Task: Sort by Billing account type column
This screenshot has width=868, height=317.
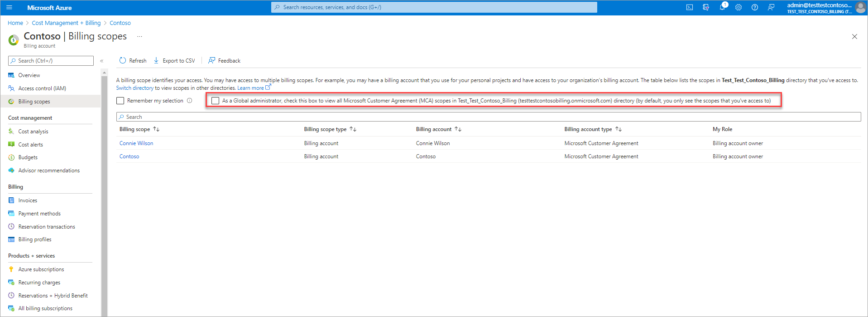Action: point(593,129)
